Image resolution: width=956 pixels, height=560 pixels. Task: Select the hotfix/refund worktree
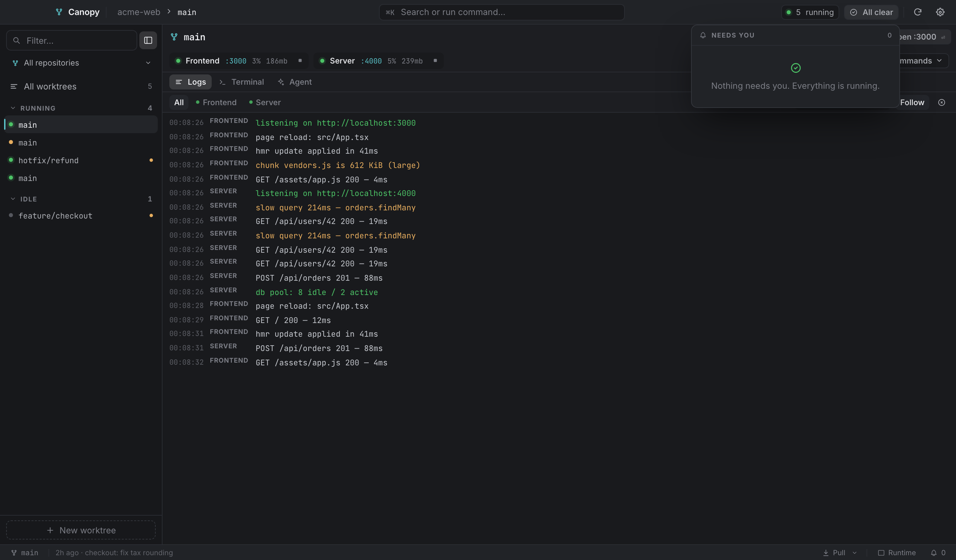(x=81, y=160)
